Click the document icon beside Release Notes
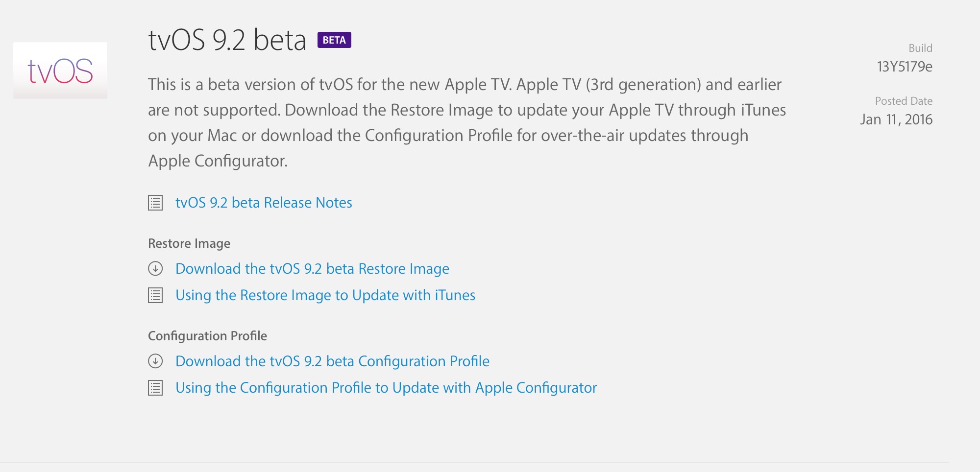 point(155,203)
